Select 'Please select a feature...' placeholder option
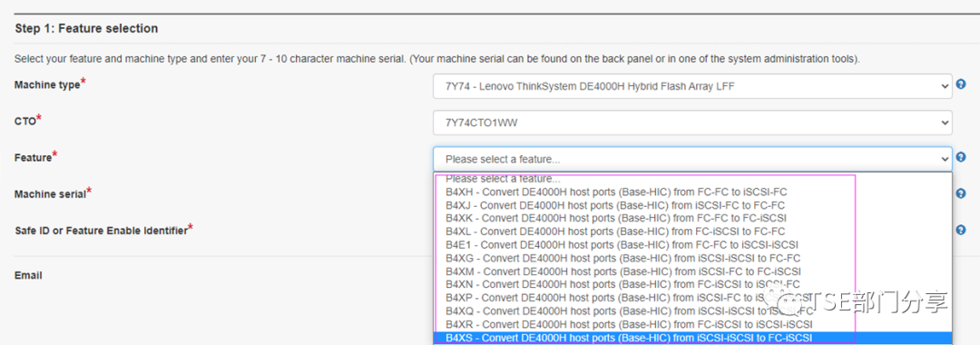The width and height of the screenshot is (980, 345). (x=692, y=179)
